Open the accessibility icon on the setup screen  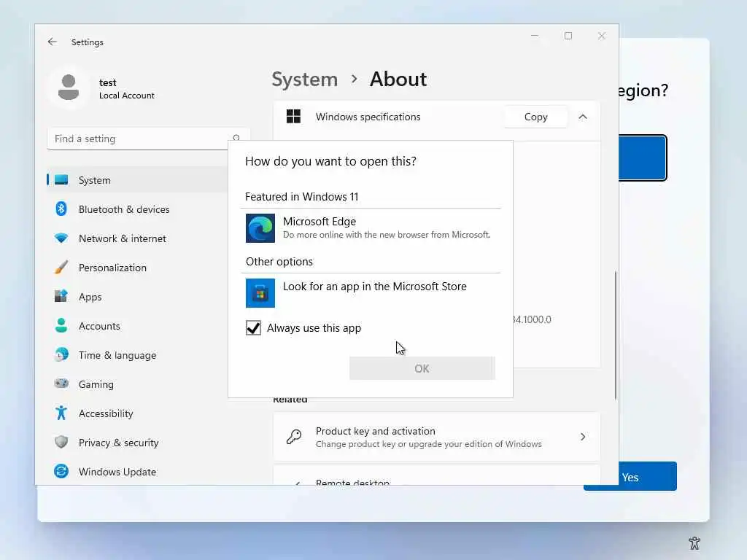[x=694, y=542]
